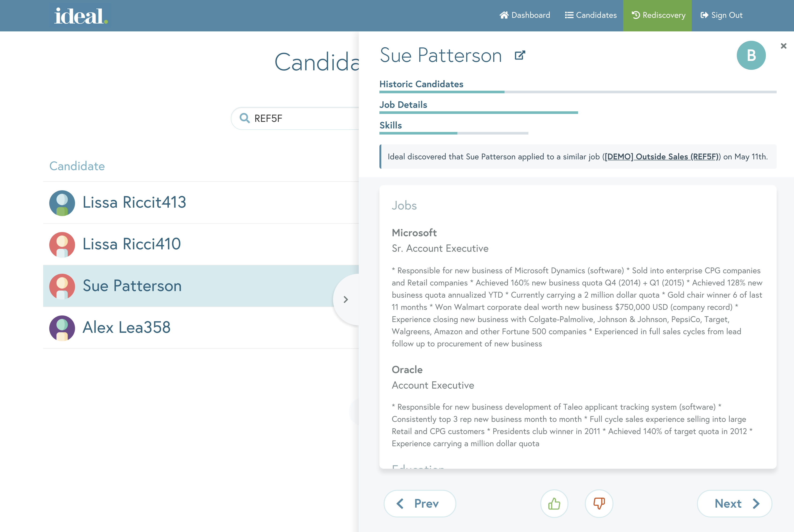This screenshot has height=532, width=794.
Task: Expand the Historic Candidates section
Action: tap(421, 84)
